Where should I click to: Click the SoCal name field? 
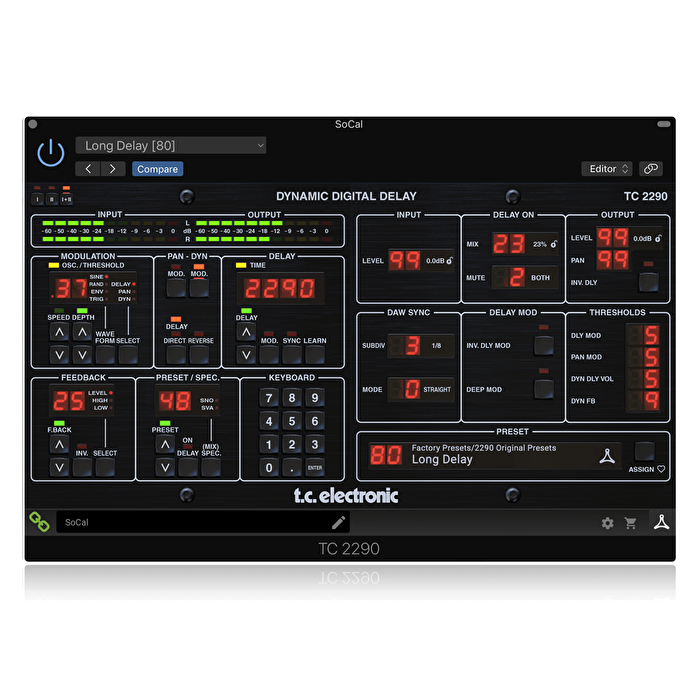203,522
